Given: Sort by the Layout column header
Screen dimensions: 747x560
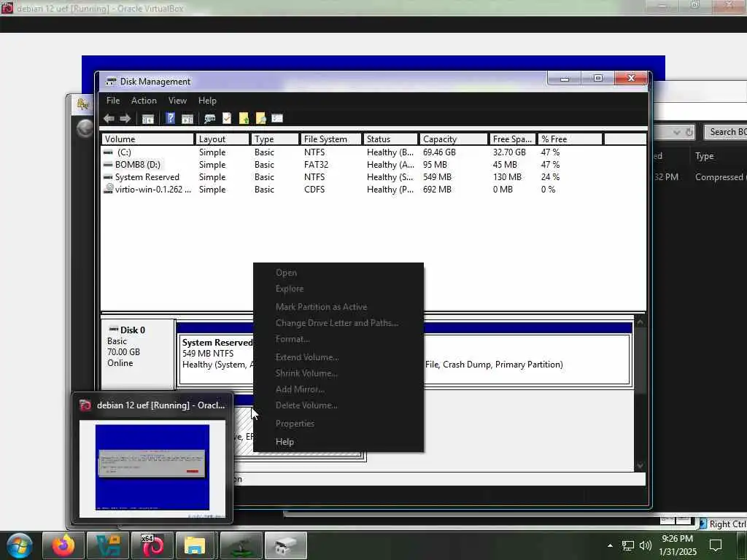Looking at the screenshot, I should click(222, 139).
